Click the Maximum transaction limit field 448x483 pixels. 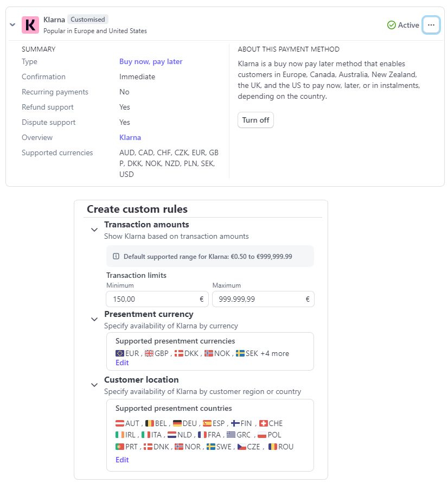pos(258,299)
